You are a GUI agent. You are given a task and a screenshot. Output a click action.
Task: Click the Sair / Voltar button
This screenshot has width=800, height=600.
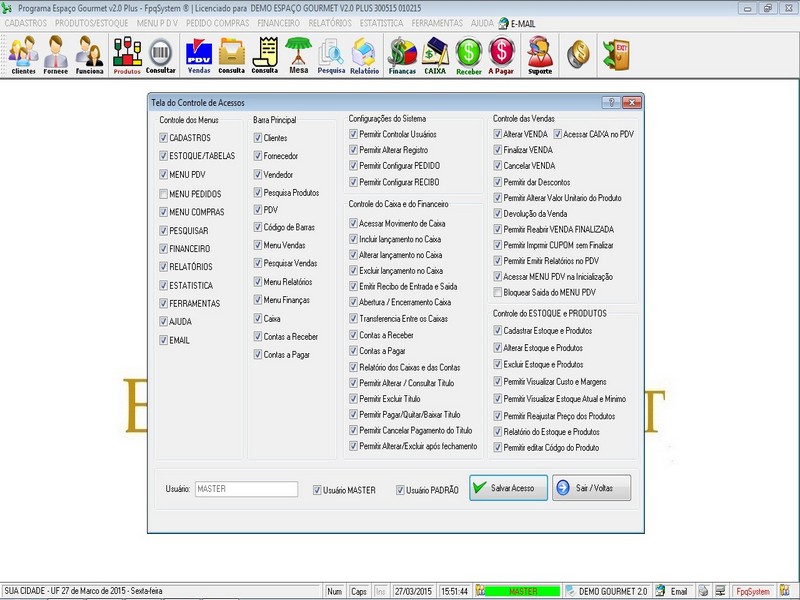coord(592,488)
